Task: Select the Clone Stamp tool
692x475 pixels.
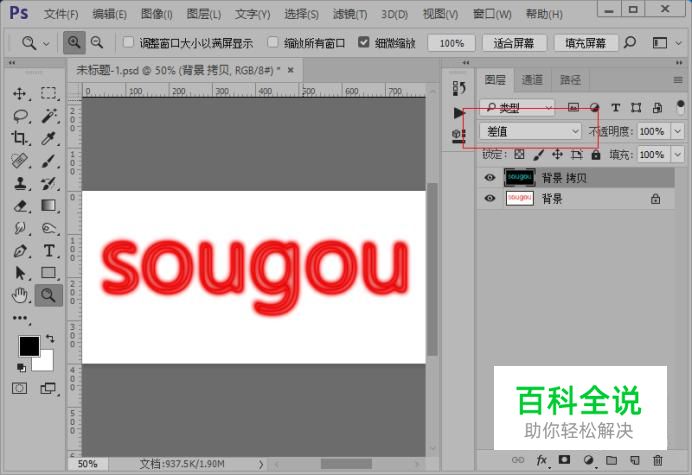Action: (19, 183)
